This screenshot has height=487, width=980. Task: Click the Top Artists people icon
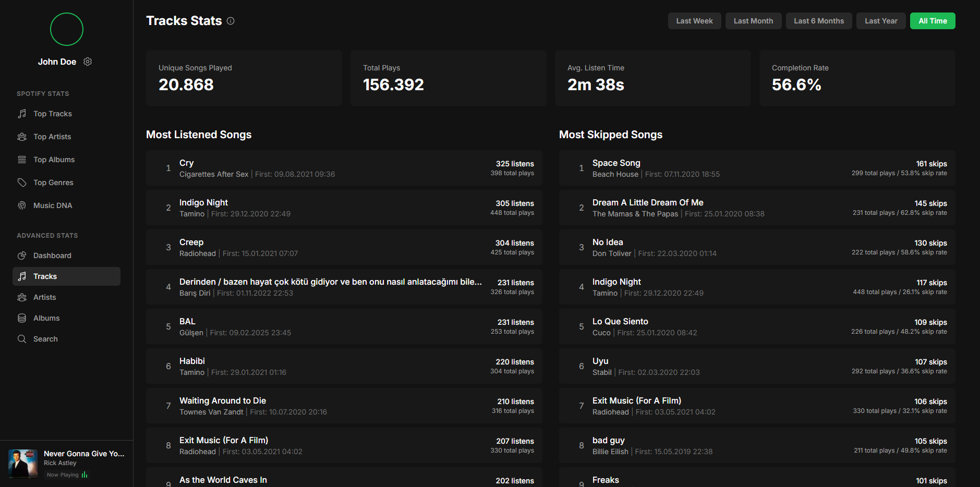22,137
